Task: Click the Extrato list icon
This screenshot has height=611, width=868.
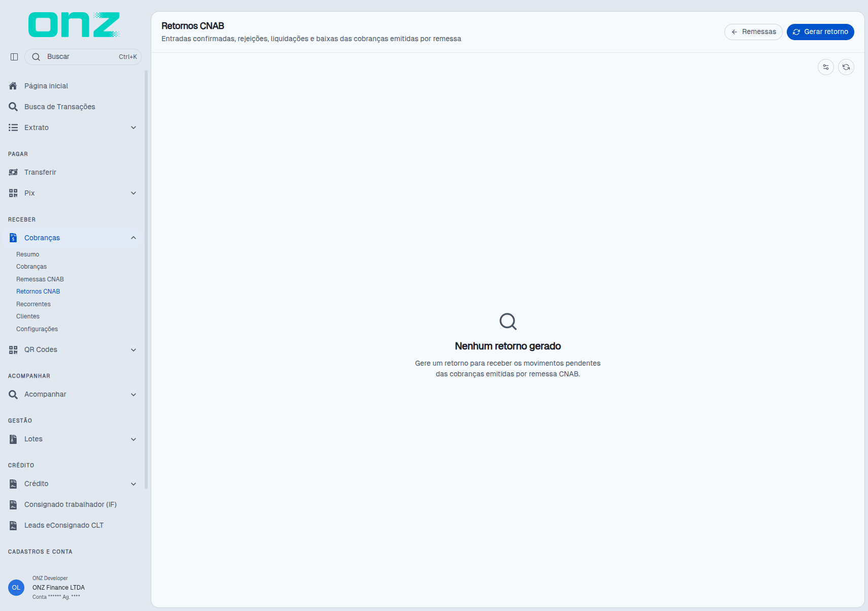Action: click(13, 127)
